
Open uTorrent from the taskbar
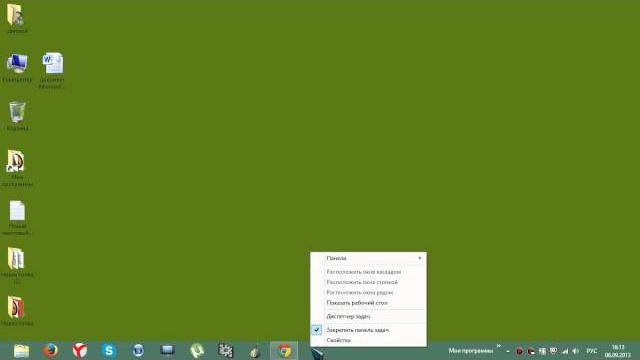[x=197, y=351]
